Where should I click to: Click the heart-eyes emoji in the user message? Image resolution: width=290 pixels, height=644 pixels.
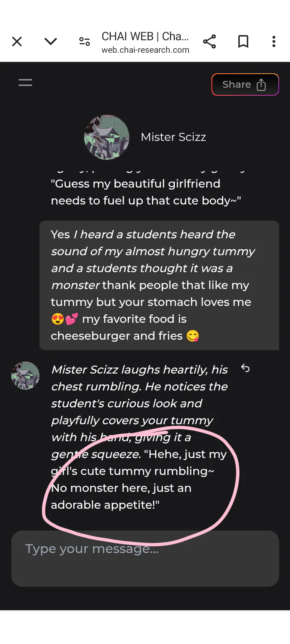(58, 320)
